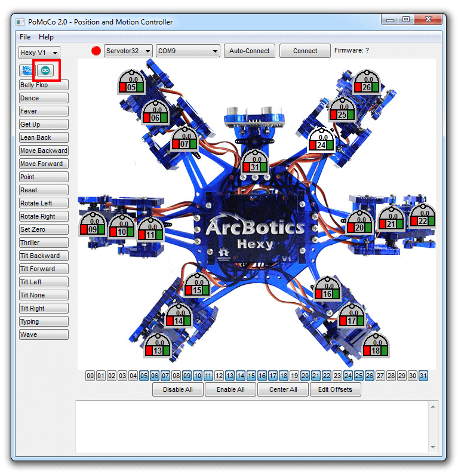Run the Lean Back move

44,137
